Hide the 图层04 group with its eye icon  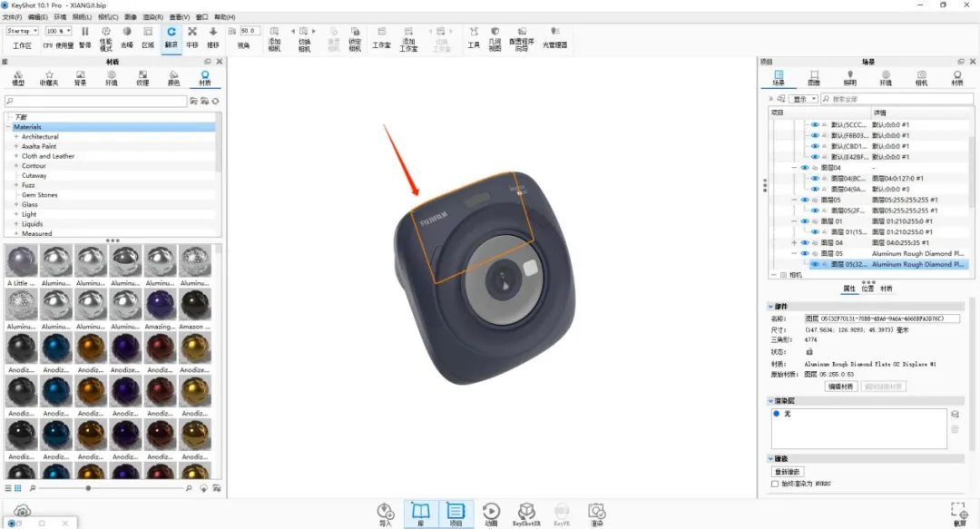[x=805, y=168]
